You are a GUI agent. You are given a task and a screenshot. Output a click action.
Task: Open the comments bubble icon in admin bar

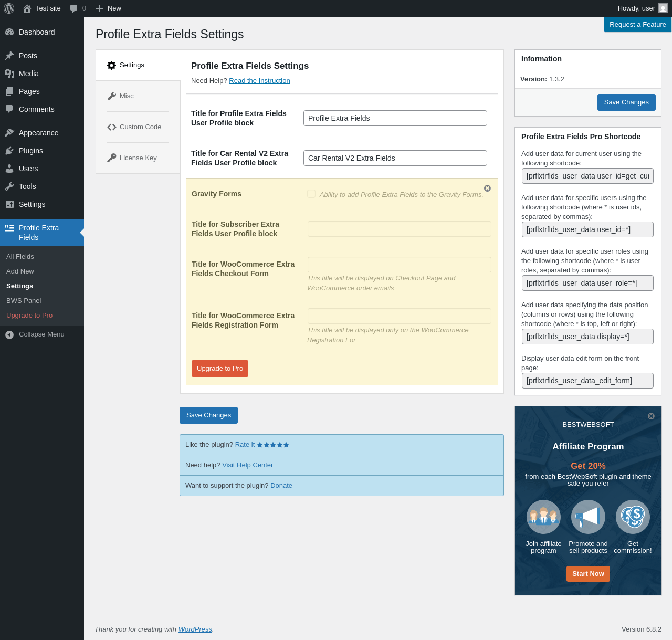74,8
